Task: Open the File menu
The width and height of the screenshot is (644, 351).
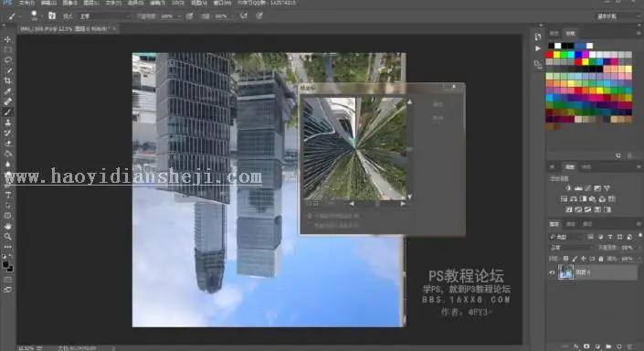Action: point(26,3)
